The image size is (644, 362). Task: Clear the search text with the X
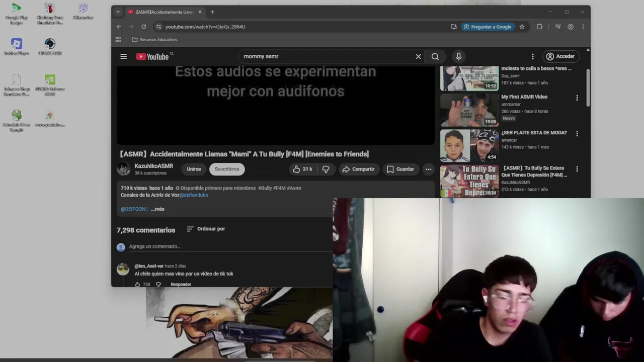pyautogui.click(x=418, y=56)
